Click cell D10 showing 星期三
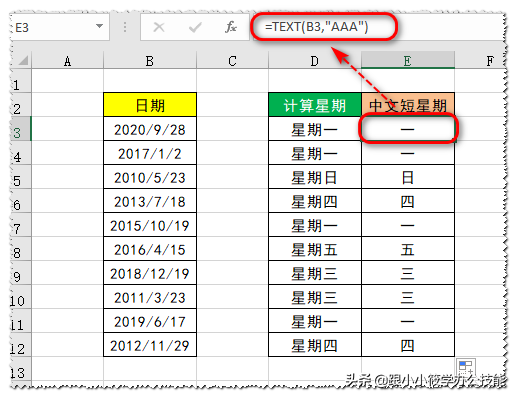 coord(315,297)
